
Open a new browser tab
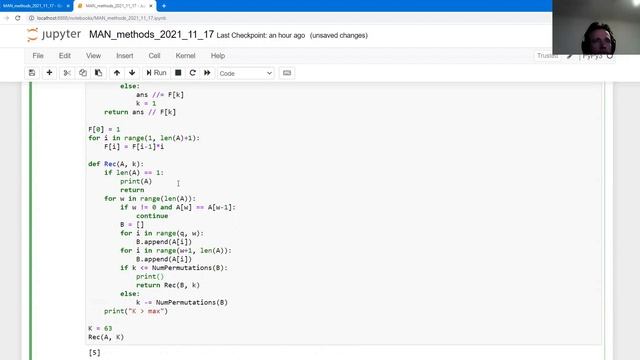point(164,6)
